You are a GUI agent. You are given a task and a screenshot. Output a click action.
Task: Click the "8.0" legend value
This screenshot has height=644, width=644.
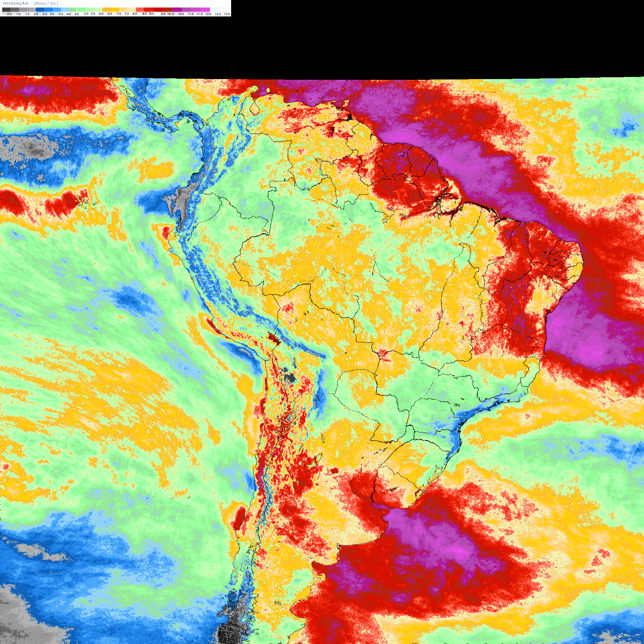pyautogui.click(x=135, y=14)
